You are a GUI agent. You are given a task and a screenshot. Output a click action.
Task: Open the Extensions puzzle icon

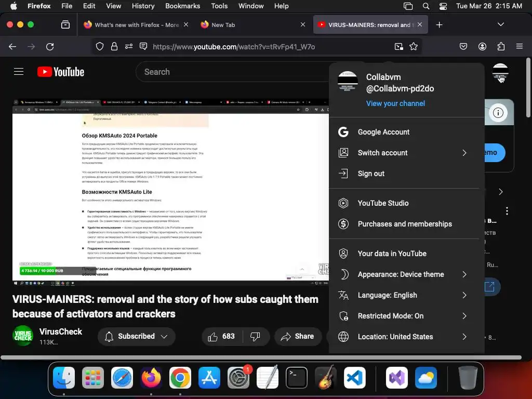tap(501, 46)
